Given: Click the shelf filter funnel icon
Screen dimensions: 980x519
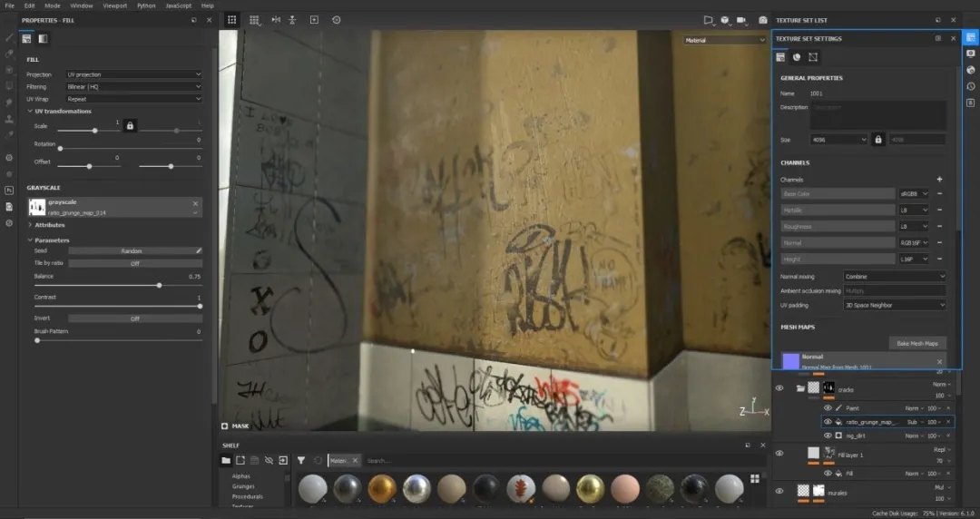Looking at the screenshot, I should click(300, 460).
